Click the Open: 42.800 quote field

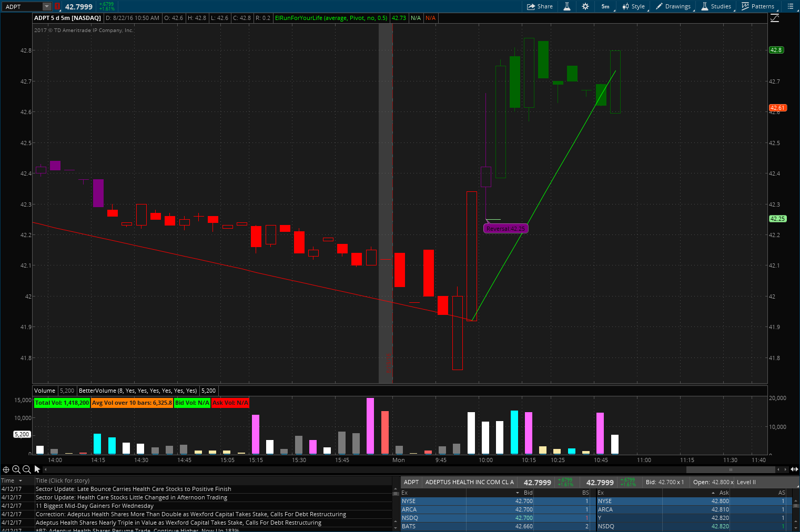click(712, 482)
